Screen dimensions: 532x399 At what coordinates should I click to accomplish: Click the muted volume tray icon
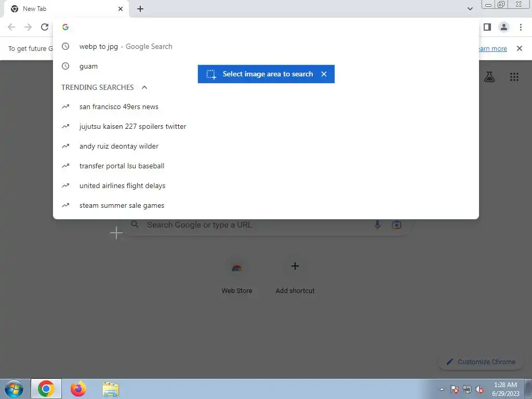(480, 389)
